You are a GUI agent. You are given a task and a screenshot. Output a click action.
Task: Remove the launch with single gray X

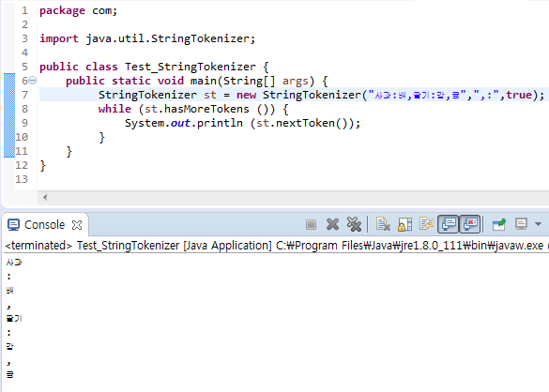(332, 224)
